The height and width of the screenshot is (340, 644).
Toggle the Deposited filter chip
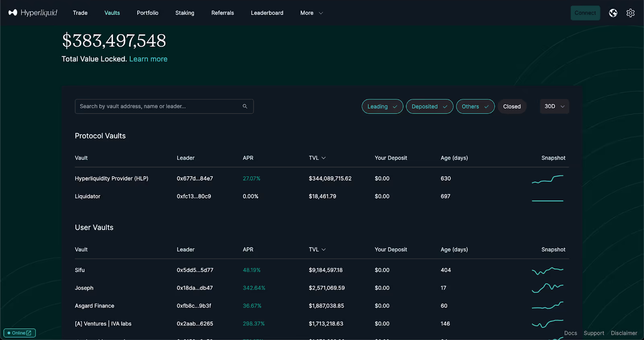429,106
